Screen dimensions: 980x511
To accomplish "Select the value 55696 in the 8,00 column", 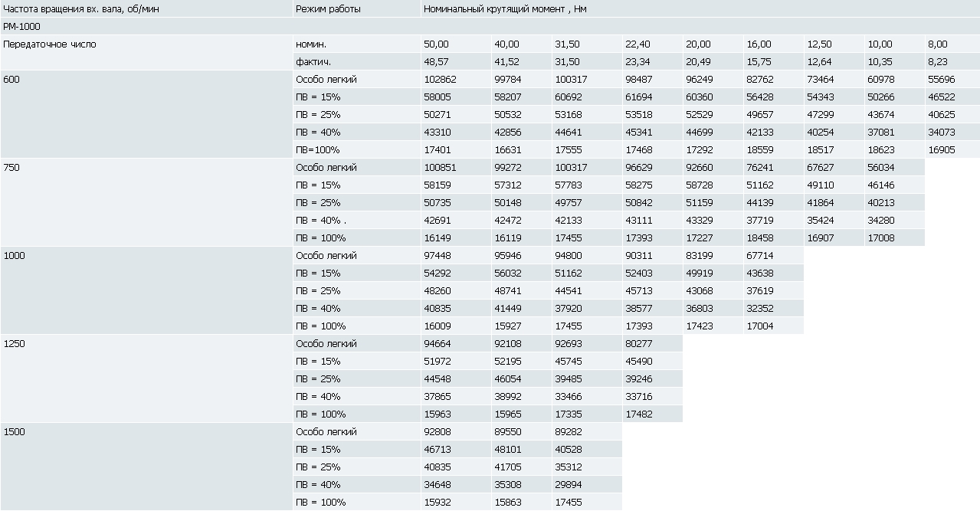I will coord(952,80).
